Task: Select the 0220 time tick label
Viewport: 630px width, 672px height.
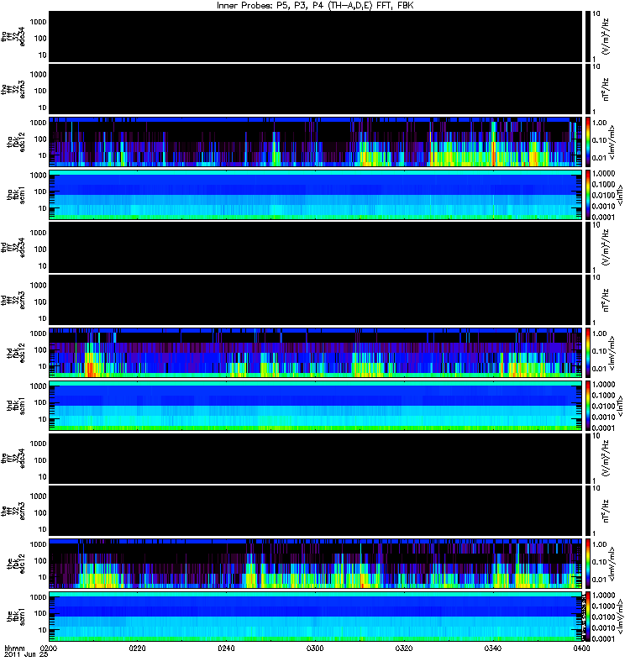Action: 137,648
